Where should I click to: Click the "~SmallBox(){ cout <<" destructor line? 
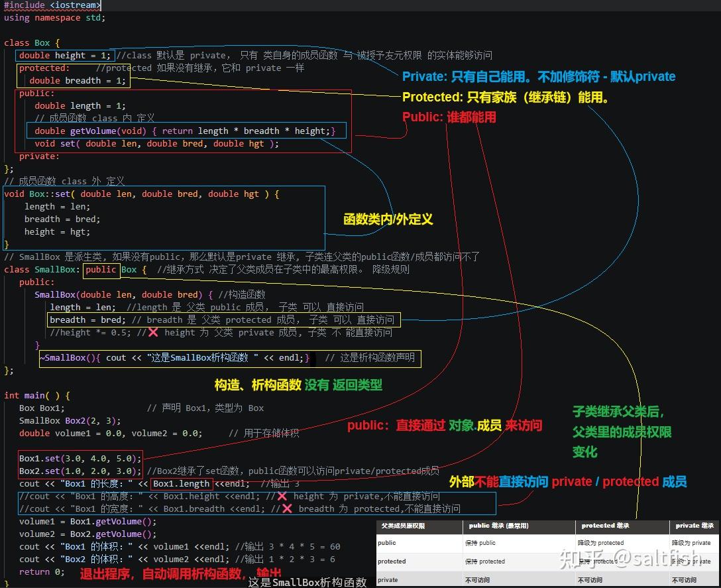pyautogui.click(x=175, y=358)
